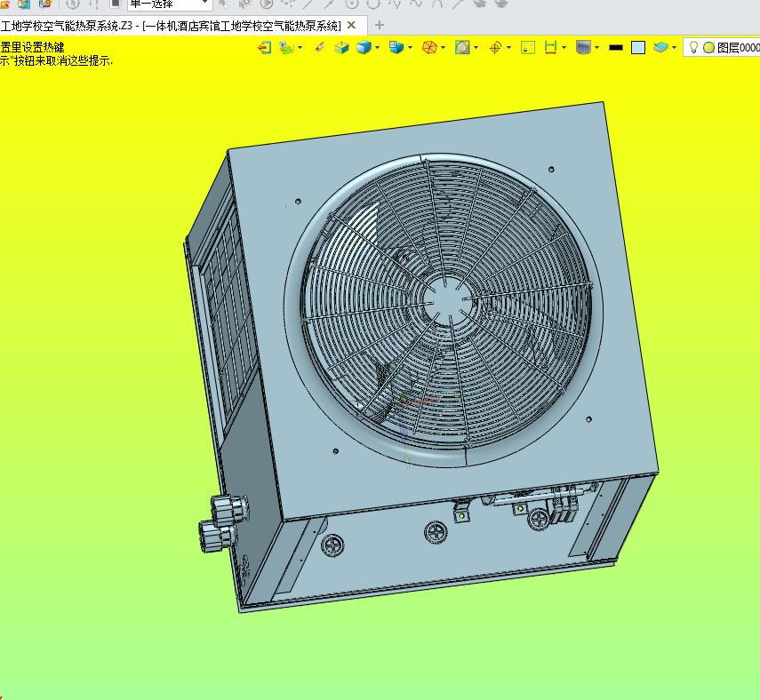
Task: Open the datum plane tool dropdown arrow
Action: coord(300,47)
